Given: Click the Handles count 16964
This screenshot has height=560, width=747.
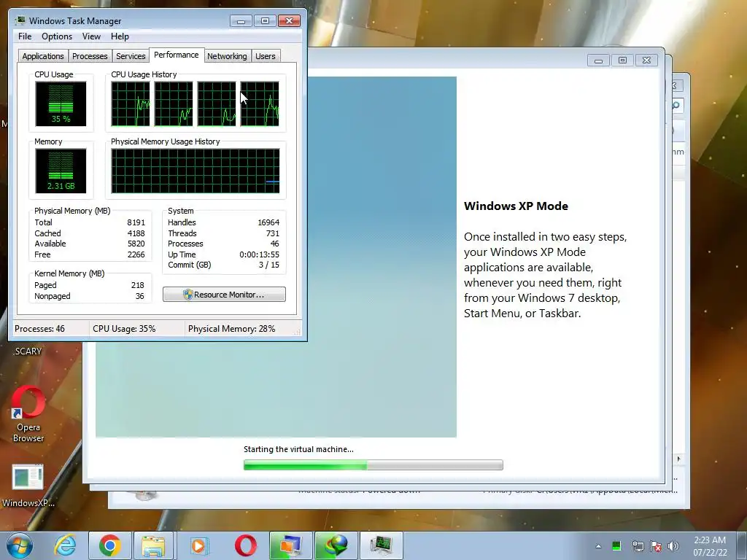Looking at the screenshot, I should pyautogui.click(x=268, y=222).
